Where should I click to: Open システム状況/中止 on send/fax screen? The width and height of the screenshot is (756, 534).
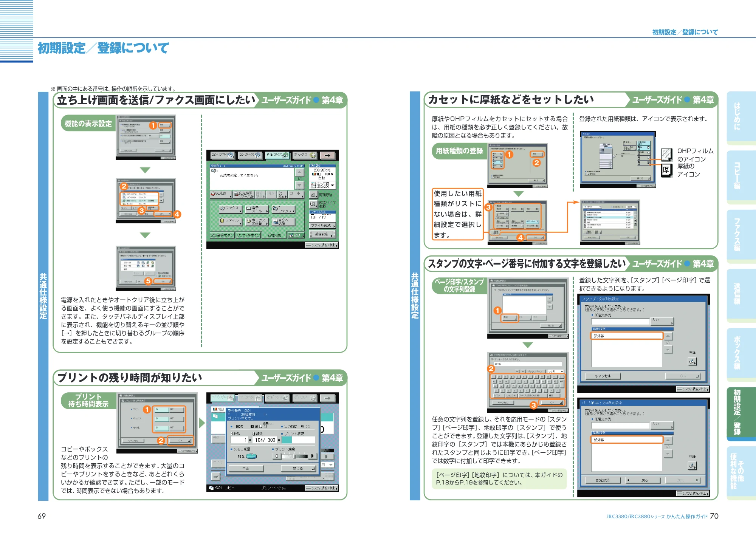coord(322,245)
